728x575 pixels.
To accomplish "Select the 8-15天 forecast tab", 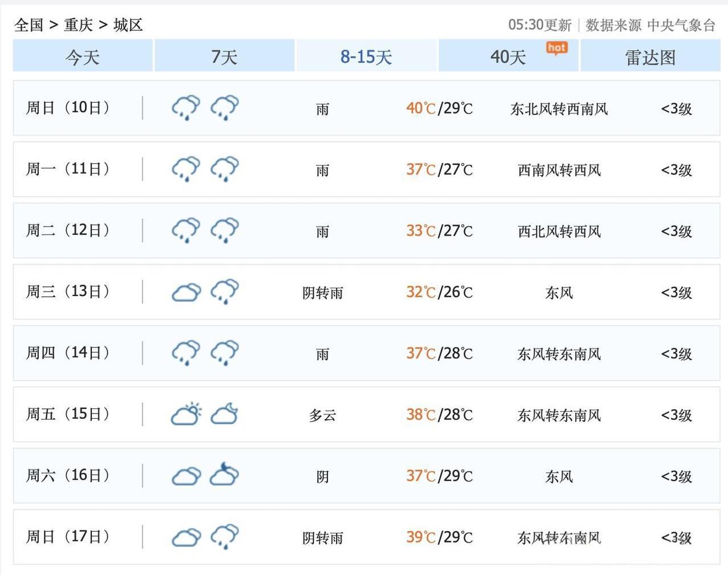I will coord(366,56).
